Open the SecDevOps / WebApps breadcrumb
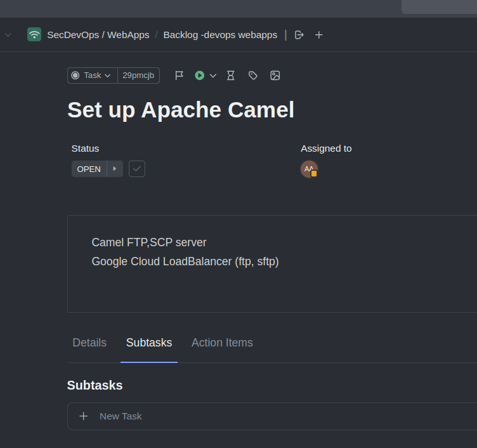 98,35
